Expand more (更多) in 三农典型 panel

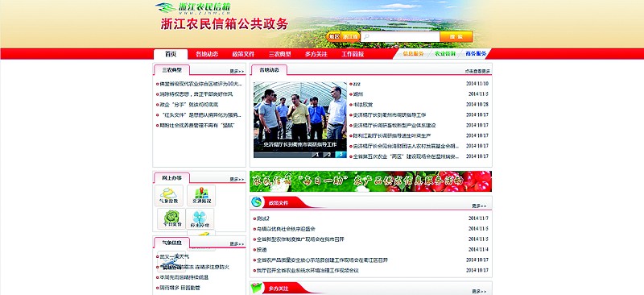237,71
